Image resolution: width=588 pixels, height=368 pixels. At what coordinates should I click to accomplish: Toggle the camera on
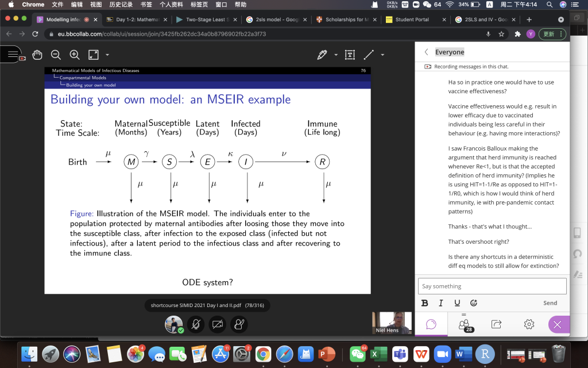(x=218, y=324)
